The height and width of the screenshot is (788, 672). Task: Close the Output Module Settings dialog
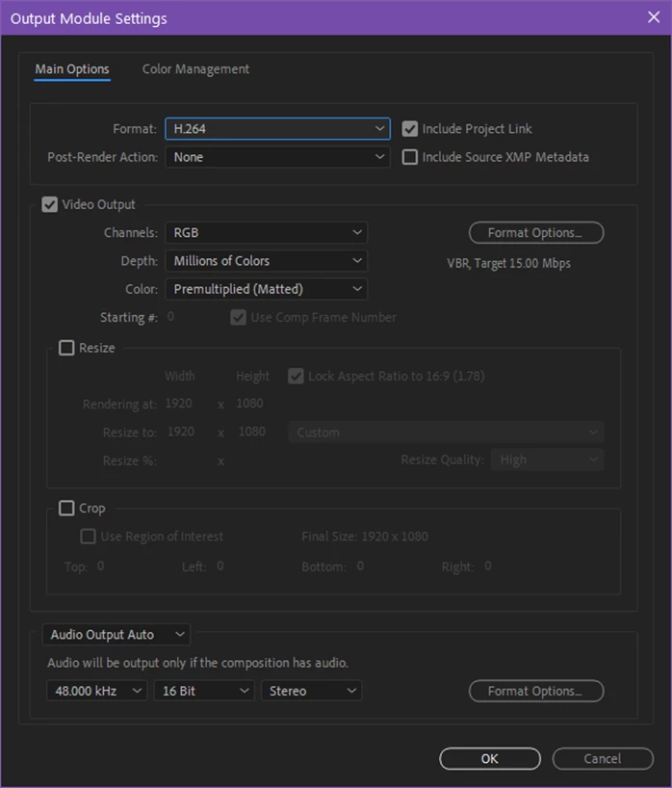654,17
